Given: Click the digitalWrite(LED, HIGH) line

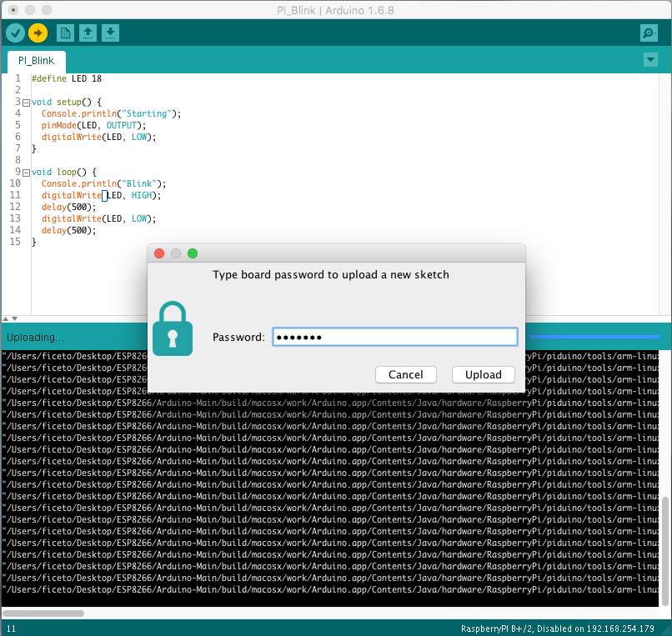Looking at the screenshot, I should pos(101,195).
